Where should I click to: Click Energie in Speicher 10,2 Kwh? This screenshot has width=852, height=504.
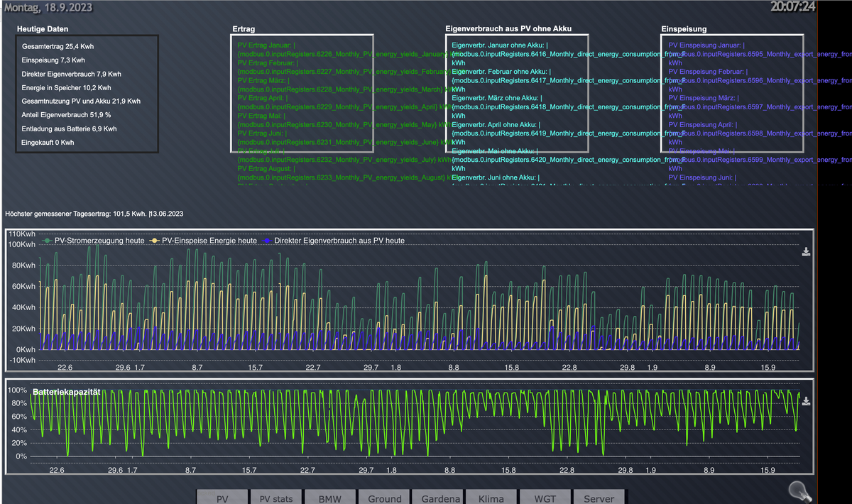click(x=66, y=88)
